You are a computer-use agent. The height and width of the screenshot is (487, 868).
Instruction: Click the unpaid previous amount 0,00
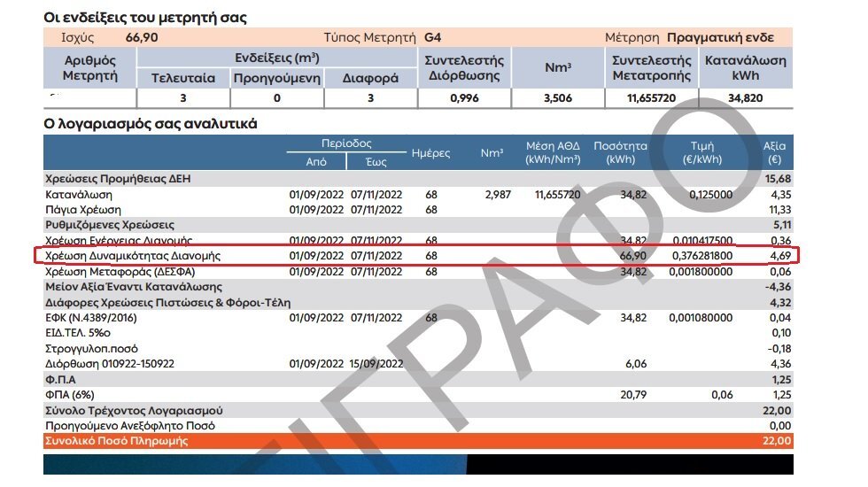tap(780, 426)
